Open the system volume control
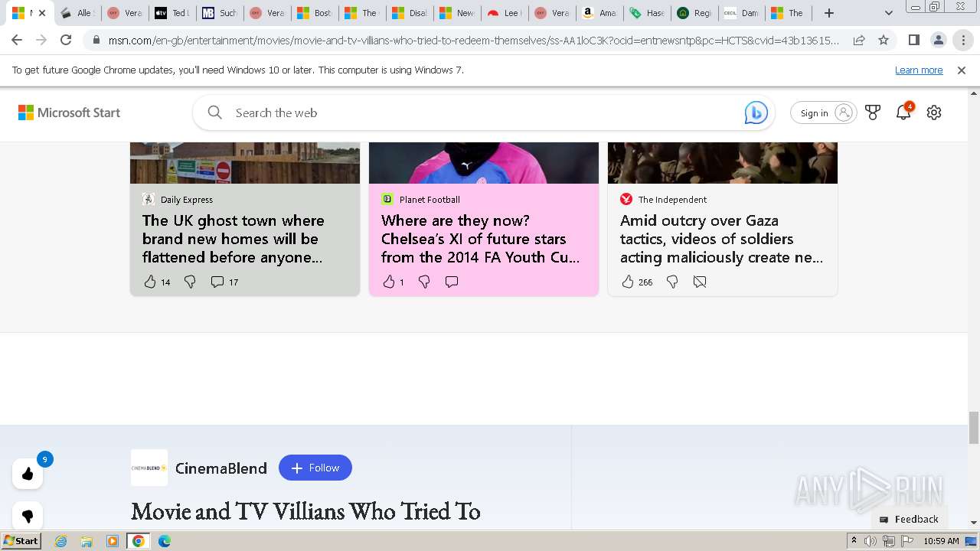The width and height of the screenshot is (980, 551). pyautogui.click(x=871, y=541)
